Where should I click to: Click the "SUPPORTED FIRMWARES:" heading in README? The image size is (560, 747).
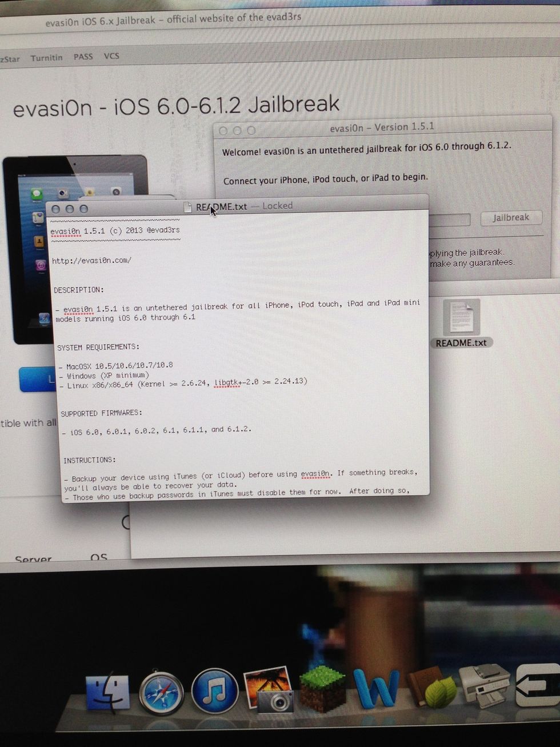click(102, 413)
